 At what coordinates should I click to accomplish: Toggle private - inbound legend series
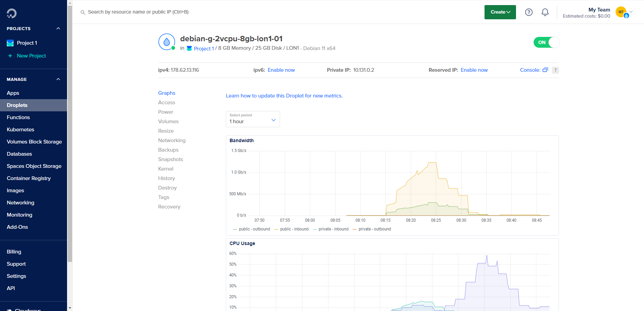(331, 229)
